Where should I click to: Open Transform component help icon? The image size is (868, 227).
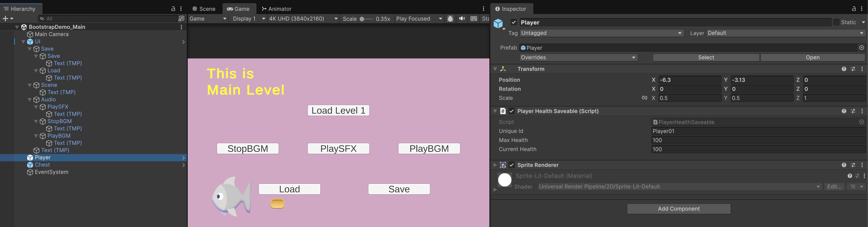(x=844, y=69)
